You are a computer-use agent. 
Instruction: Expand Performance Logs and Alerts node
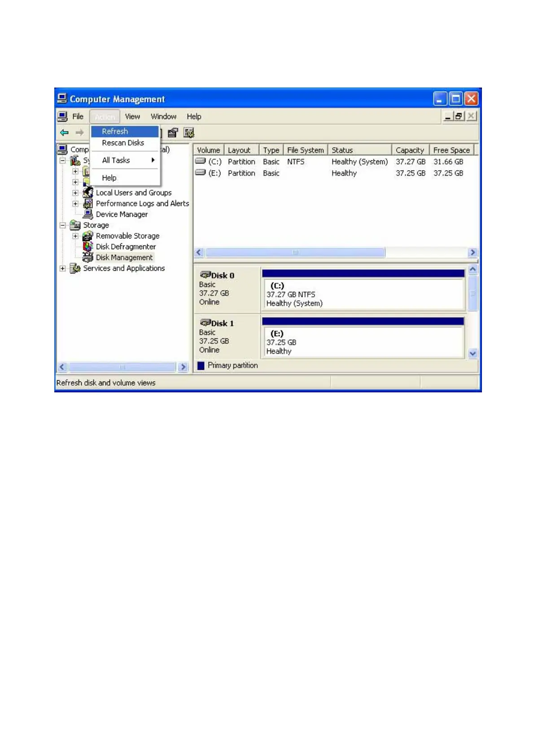[75, 204]
